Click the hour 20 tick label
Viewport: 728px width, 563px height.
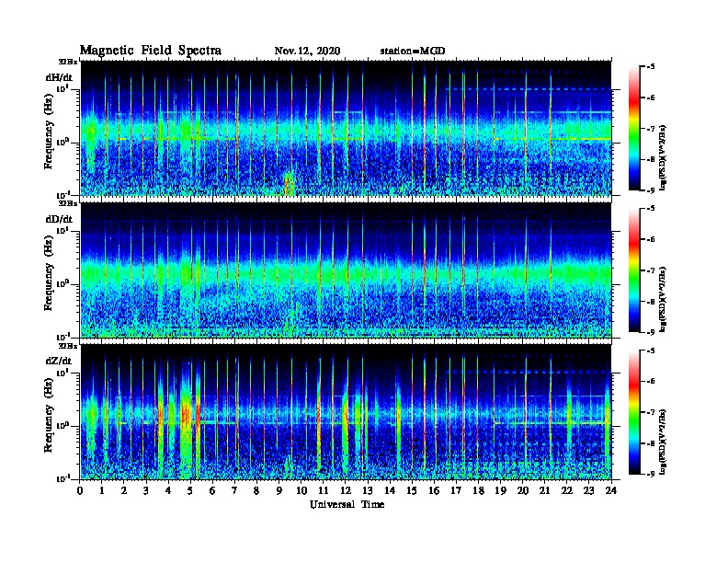click(x=522, y=491)
